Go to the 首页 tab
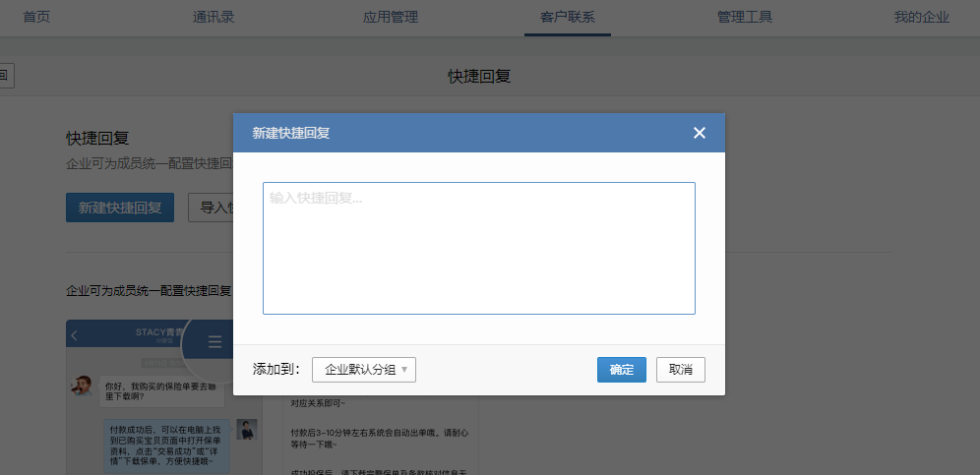The height and width of the screenshot is (475, 980). 36,17
